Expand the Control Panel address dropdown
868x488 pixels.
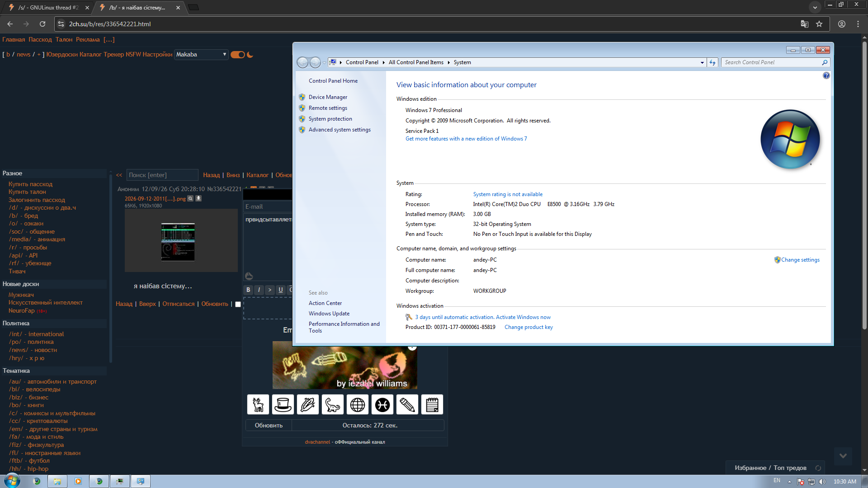tap(702, 62)
